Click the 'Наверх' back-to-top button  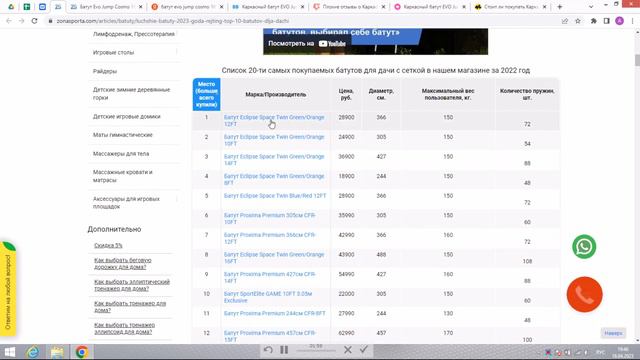click(613, 333)
